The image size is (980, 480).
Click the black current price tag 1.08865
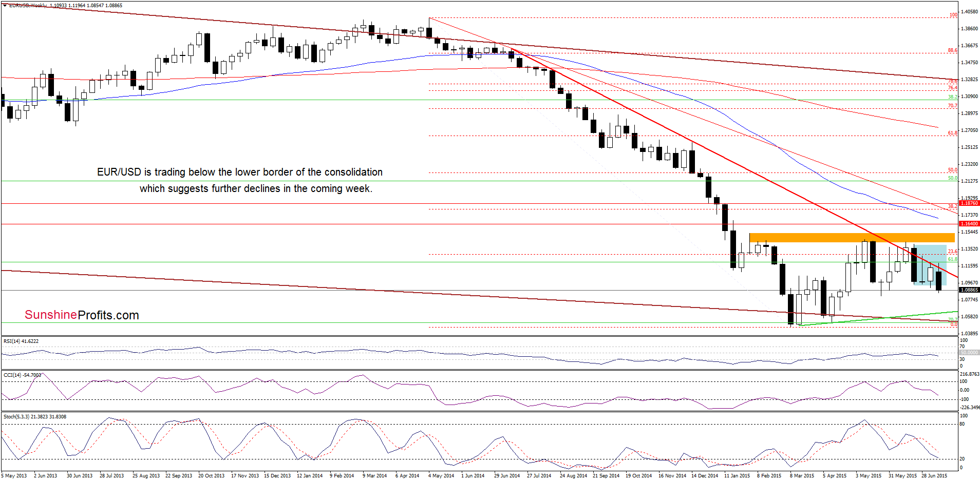(969, 290)
